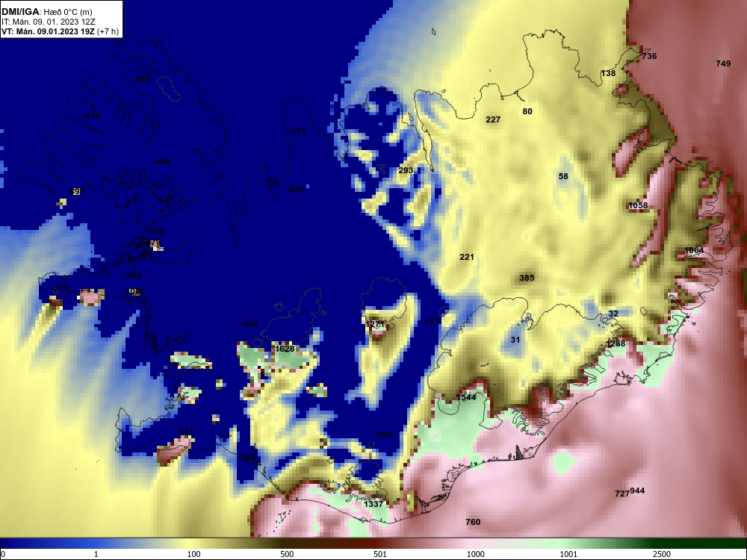Click the 1064 value label
The image size is (747, 560).
pos(694,250)
